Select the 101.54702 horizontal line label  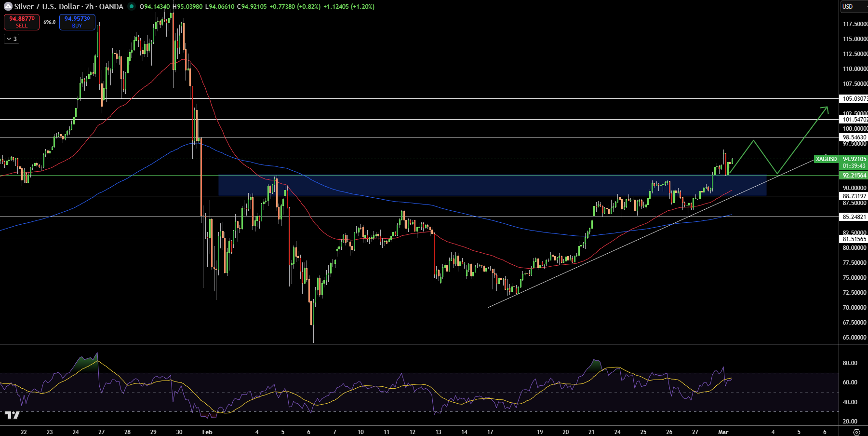click(x=854, y=120)
